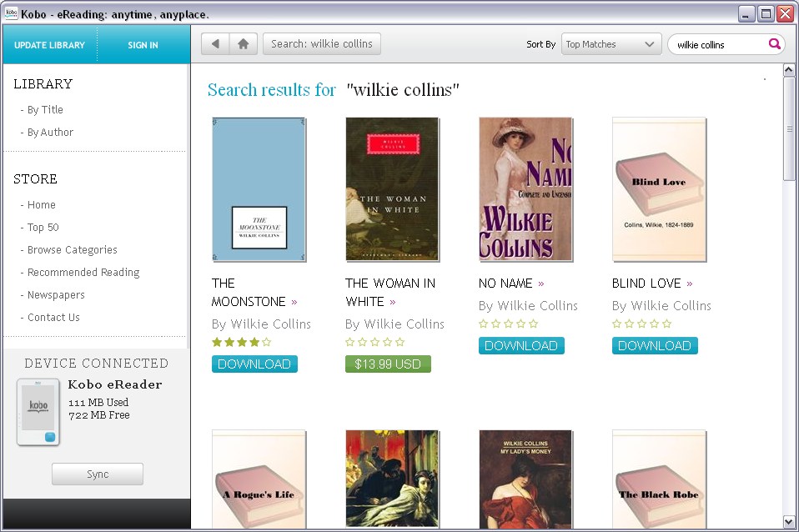The width and height of the screenshot is (799, 532).
Task: Click the magnifying glass search icon
Action: [x=774, y=43]
